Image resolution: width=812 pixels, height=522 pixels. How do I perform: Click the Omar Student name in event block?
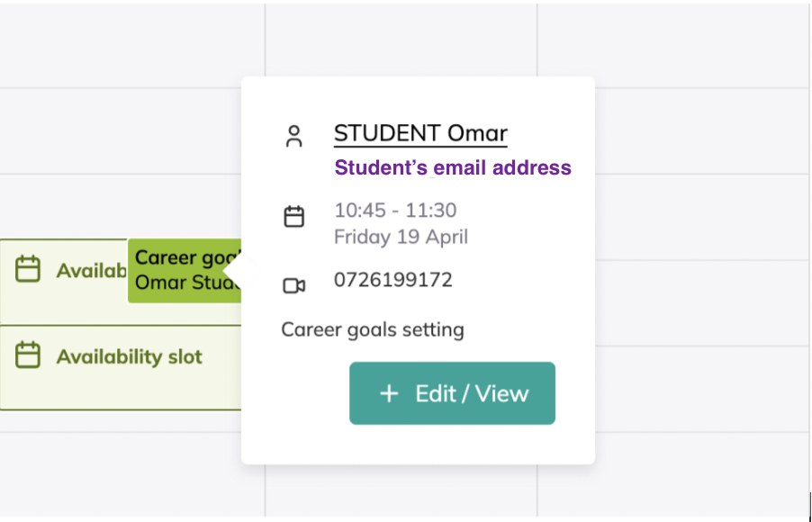(x=185, y=283)
